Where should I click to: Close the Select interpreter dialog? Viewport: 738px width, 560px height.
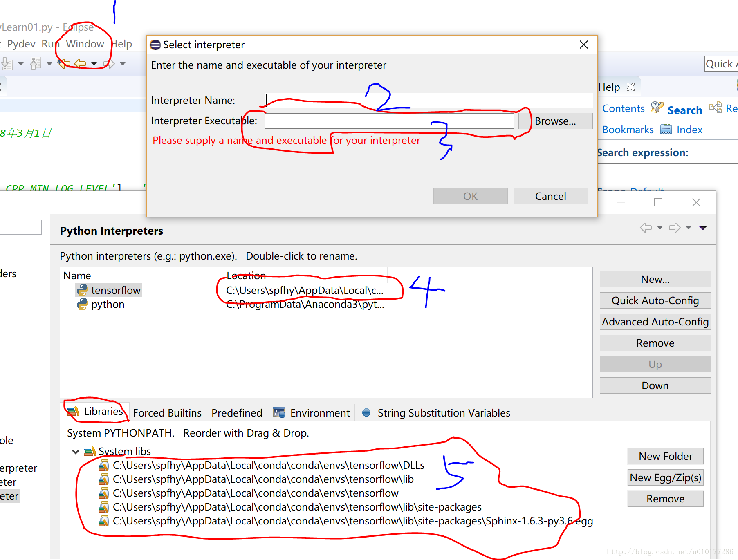(x=584, y=45)
